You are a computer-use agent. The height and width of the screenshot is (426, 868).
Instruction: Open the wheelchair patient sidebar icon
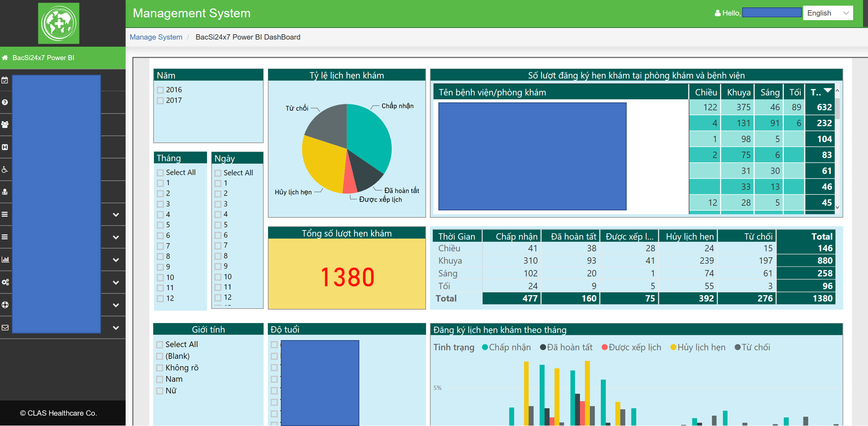click(x=5, y=170)
